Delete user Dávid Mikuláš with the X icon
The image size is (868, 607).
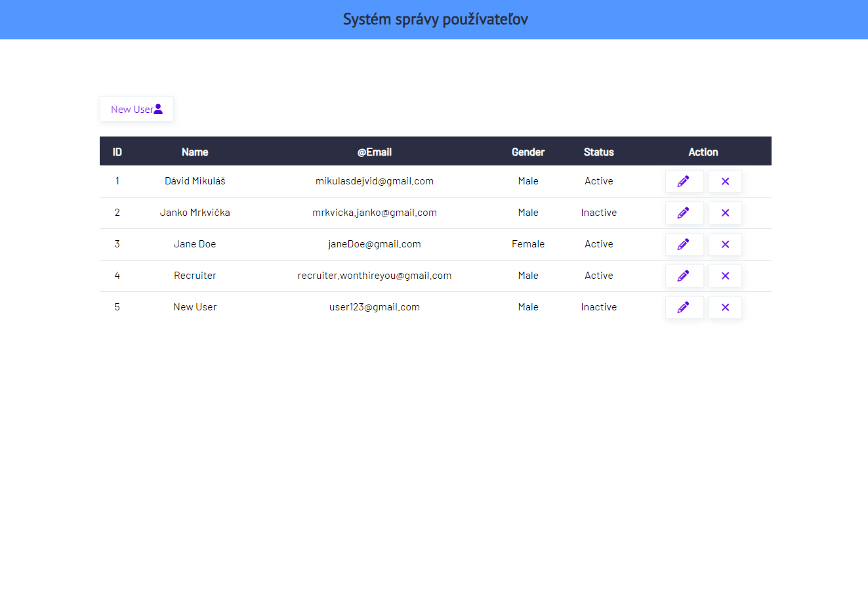725,181
